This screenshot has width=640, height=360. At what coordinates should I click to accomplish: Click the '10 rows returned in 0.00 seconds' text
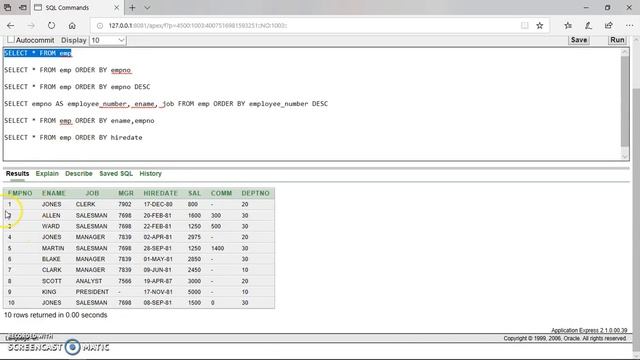click(56, 315)
